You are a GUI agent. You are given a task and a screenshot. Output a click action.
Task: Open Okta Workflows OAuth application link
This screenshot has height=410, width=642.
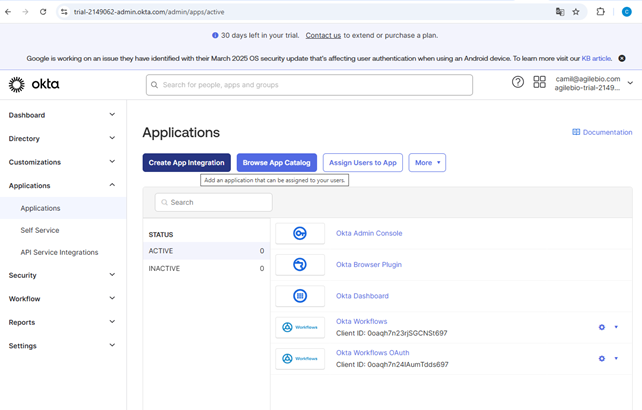[x=372, y=353]
